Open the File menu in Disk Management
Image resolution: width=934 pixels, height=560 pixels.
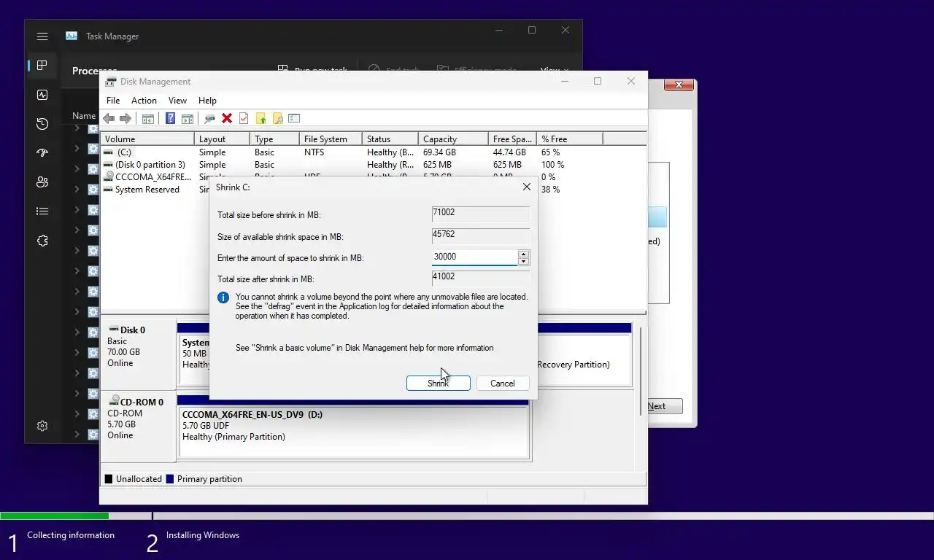pyautogui.click(x=113, y=101)
